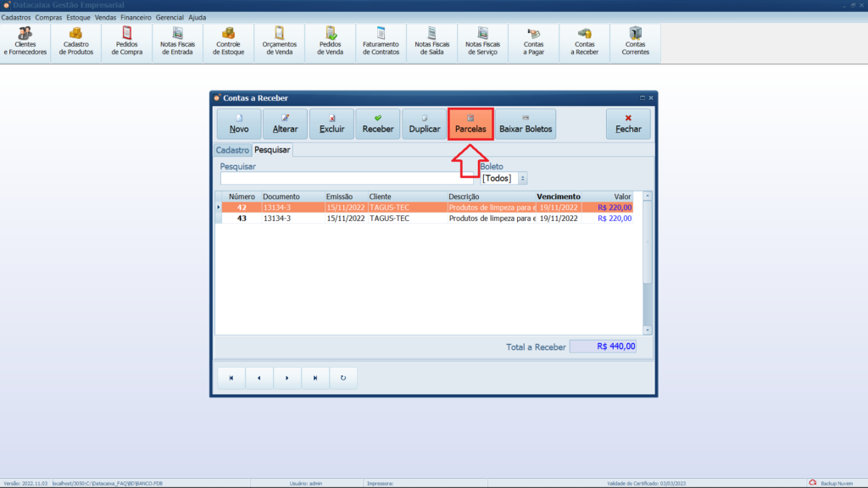The width and height of the screenshot is (868, 488).
Task: Switch to the Cadastro tab
Action: 232,150
